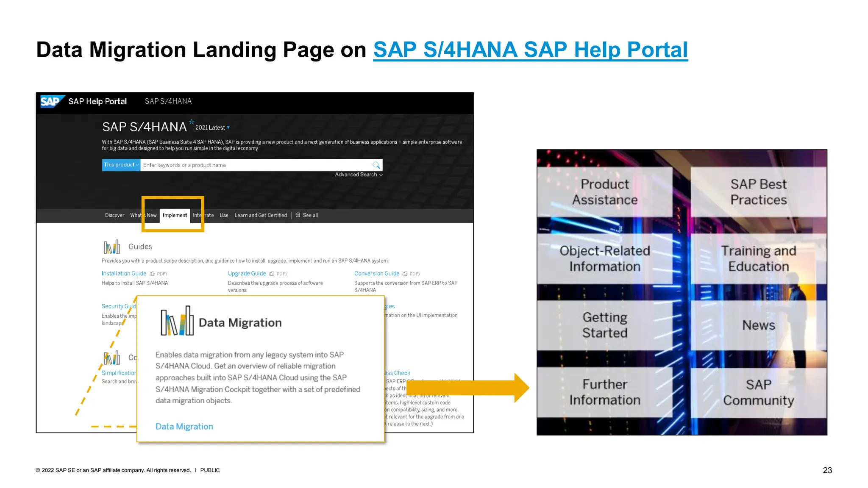Open the 2021 Latest version dropdown

click(x=212, y=128)
